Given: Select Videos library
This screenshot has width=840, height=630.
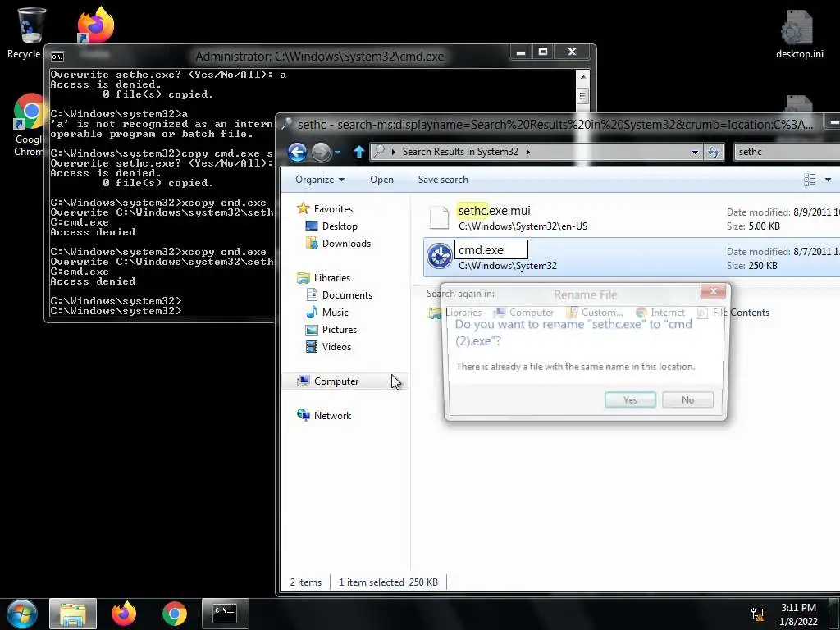Looking at the screenshot, I should [x=336, y=347].
